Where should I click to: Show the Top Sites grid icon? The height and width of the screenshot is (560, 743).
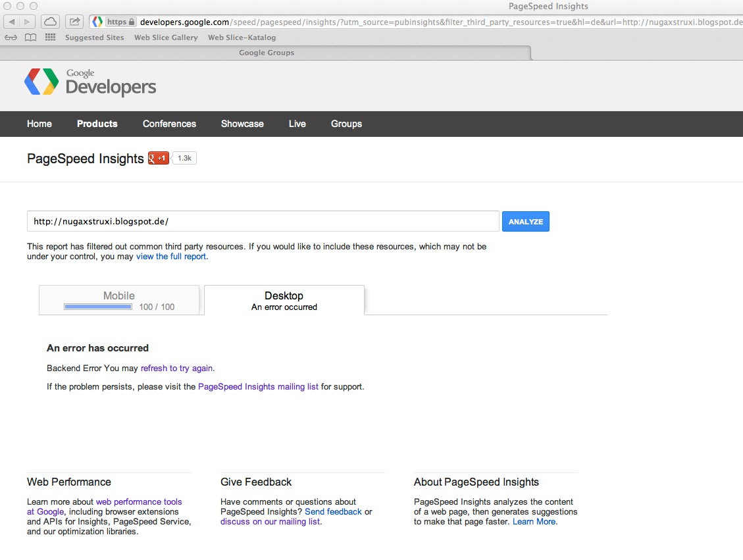50,38
